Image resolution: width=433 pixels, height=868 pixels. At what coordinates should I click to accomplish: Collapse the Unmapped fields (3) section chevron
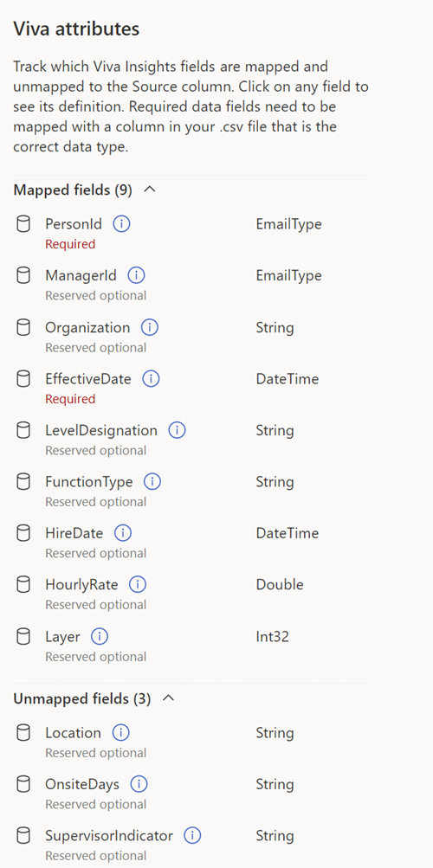click(x=168, y=698)
